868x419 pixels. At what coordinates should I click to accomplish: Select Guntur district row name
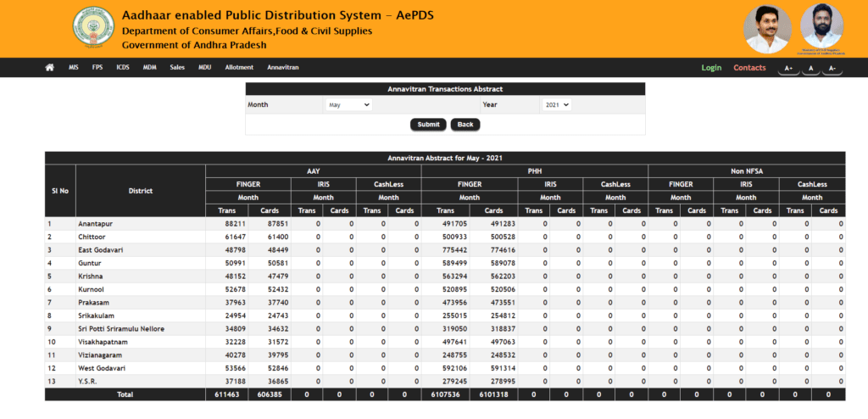pyautogui.click(x=90, y=263)
